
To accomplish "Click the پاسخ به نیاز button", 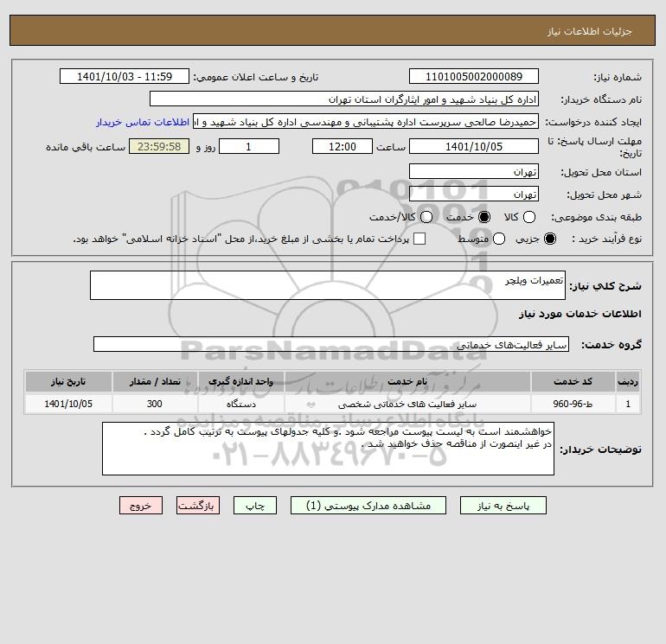I will point(503,506).
